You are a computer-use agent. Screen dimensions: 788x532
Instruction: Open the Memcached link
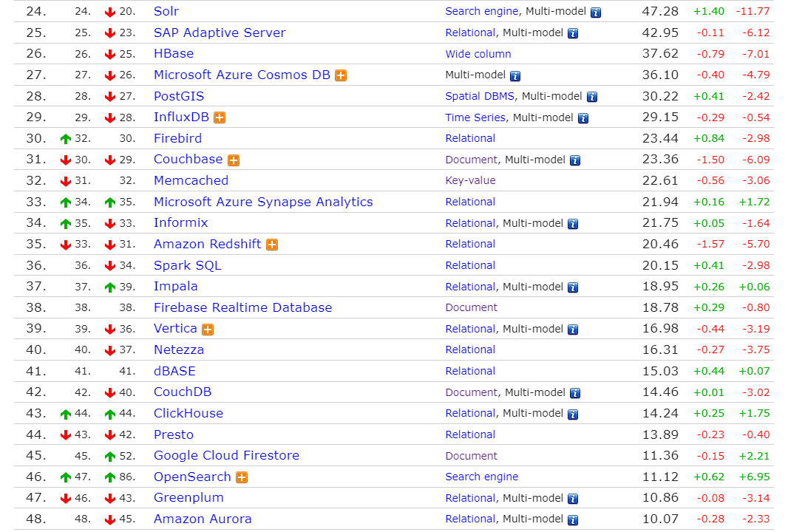pos(191,180)
